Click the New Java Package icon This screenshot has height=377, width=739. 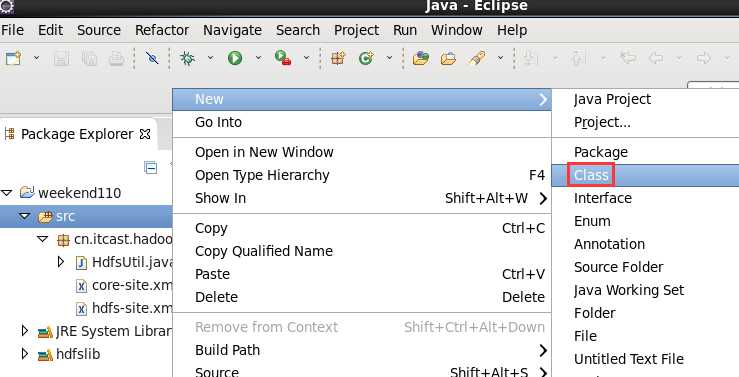[338, 58]
